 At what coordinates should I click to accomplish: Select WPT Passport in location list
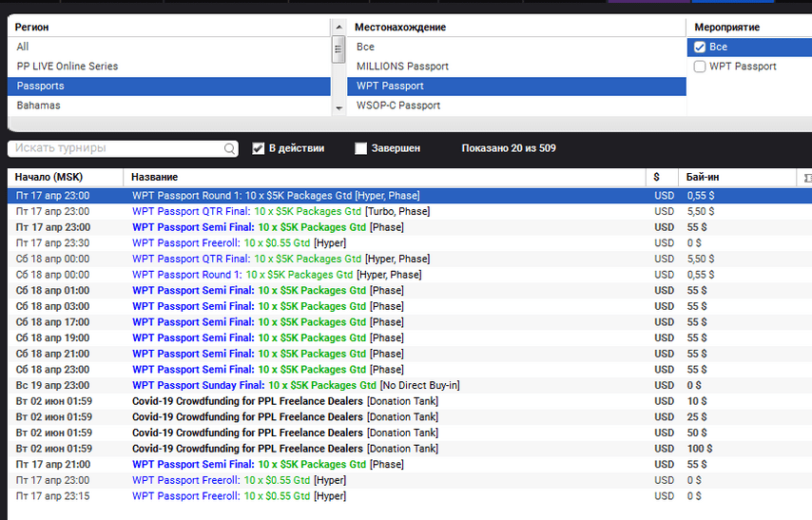[x=516, y=86]
